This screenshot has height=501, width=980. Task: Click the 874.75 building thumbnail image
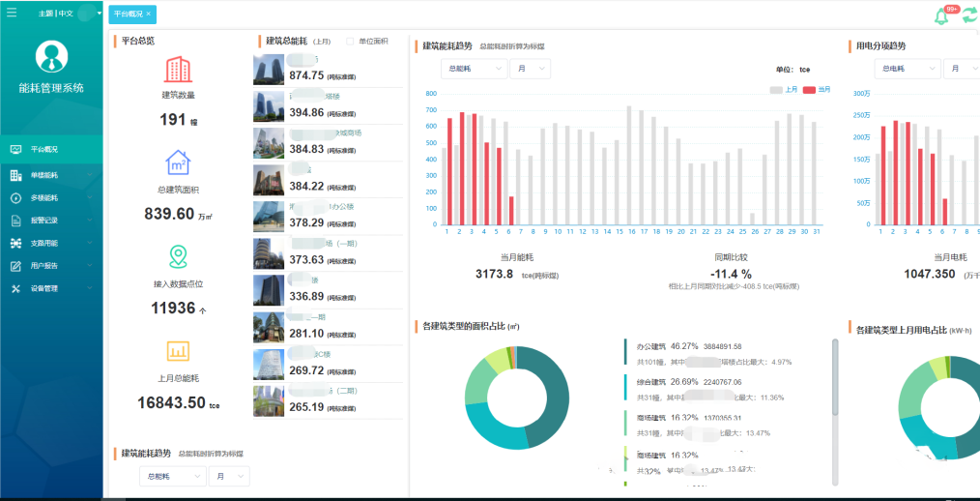click(x=270, y=71)
